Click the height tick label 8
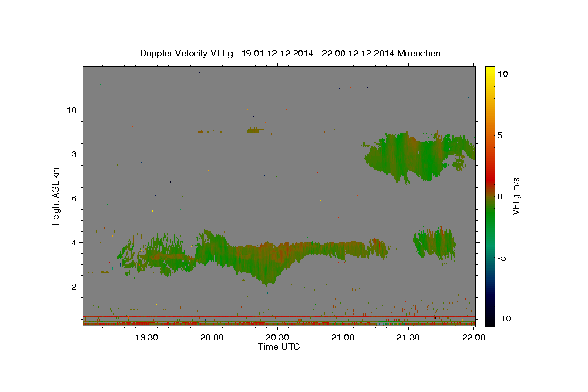 (75, 154)
